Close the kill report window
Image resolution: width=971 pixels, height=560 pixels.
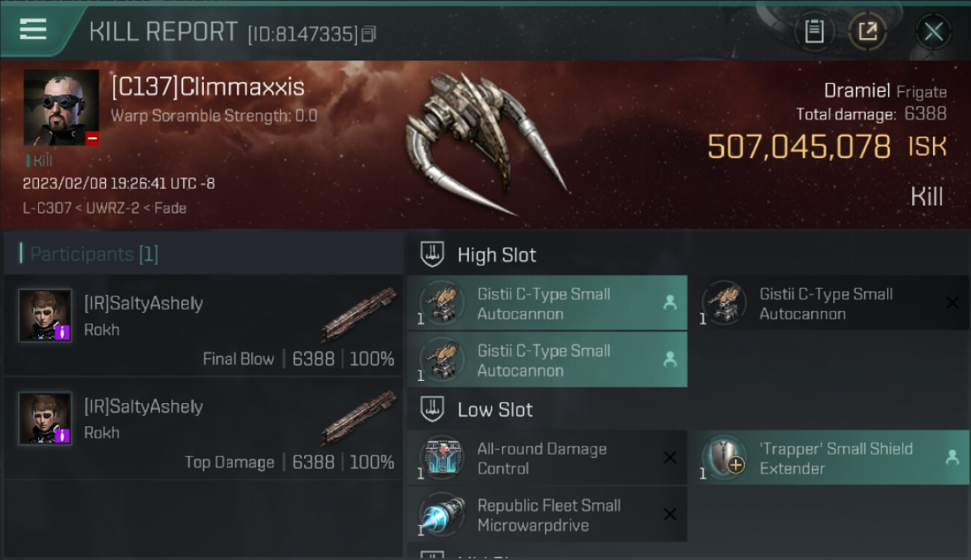pyautogui.click(x=933, y=31)
